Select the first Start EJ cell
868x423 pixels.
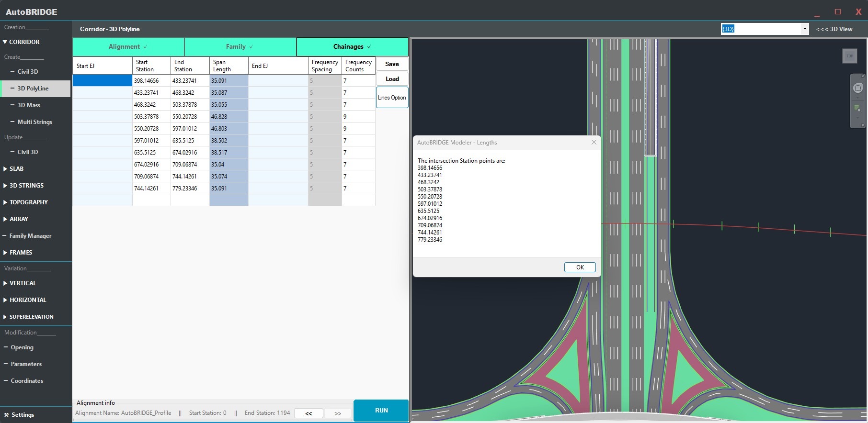pyautogui.click(x=102, y=81)
